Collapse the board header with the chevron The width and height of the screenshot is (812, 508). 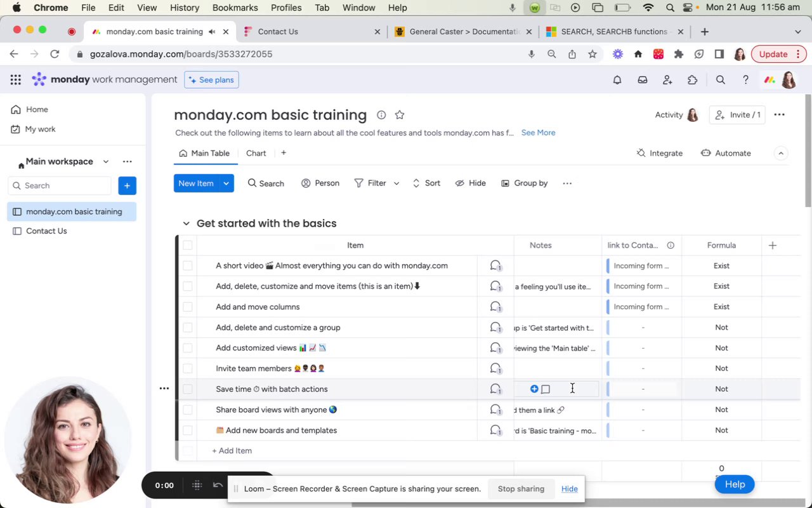click(x=781, y=153)
